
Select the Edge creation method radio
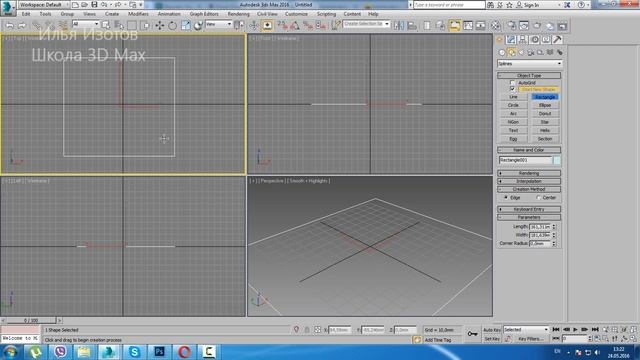click(x=506, y=198)
